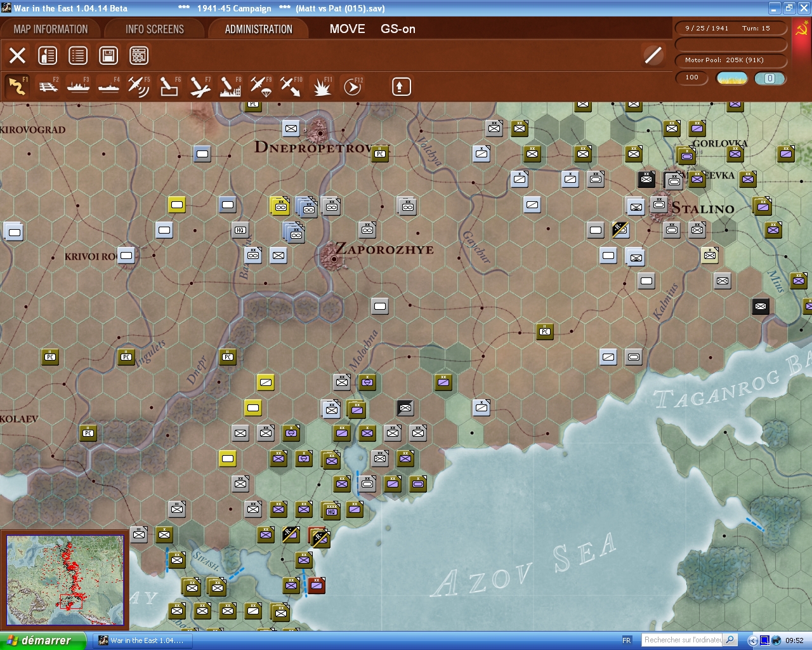The image size is (812, 650).
Task: Select the HQ counter northwest of Zaporozhye
Action: pyautogui.click(x=240, y=230)
